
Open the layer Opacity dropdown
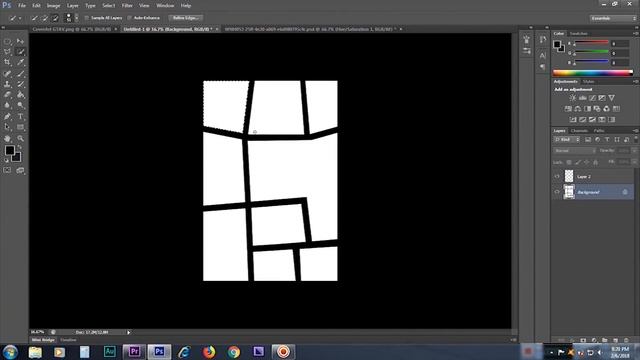634,151
